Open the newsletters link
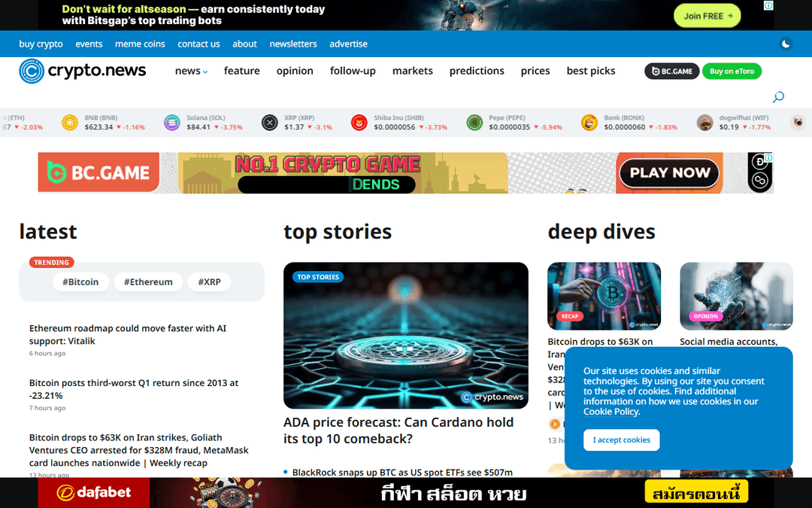The image size is (812, 508). 293,44
